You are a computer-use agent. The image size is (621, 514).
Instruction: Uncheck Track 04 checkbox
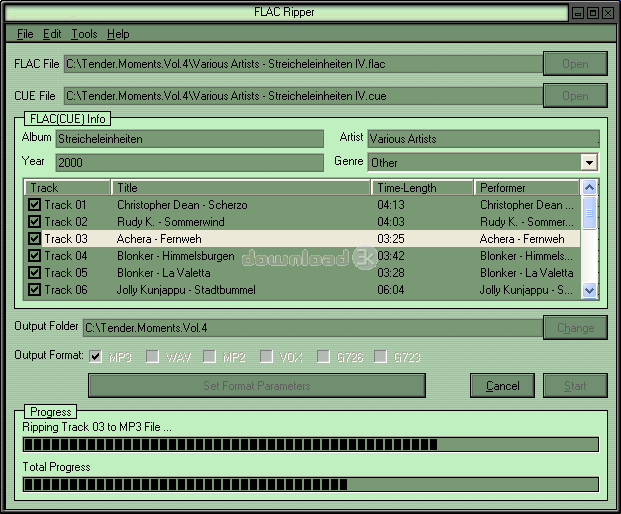point(34,256)
